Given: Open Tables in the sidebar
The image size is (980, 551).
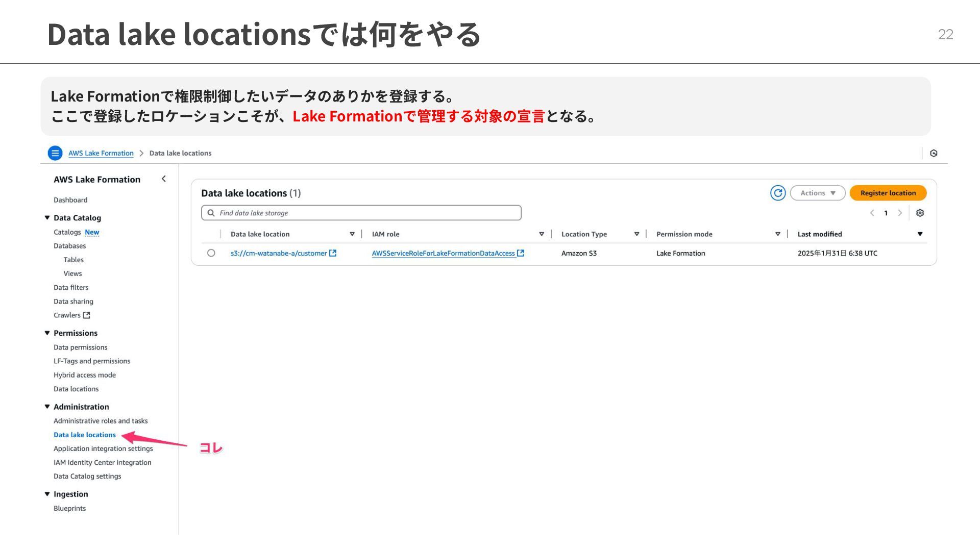Looking at the screenshot, I should (73, 260).
